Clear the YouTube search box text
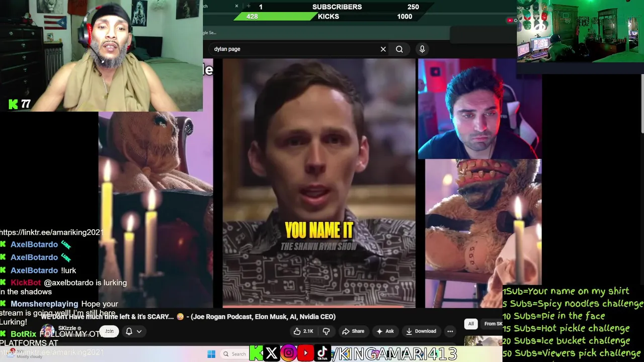This screenshot has width=644, height=362. pos(383,49)
